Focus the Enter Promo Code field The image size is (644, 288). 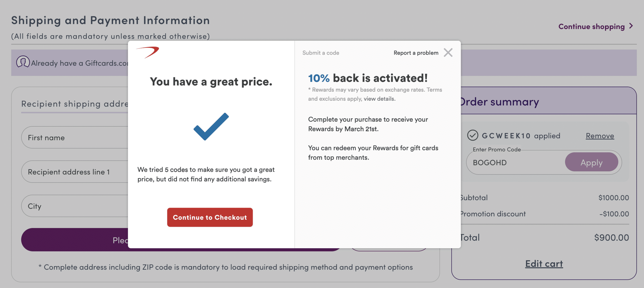coord(516,163)
